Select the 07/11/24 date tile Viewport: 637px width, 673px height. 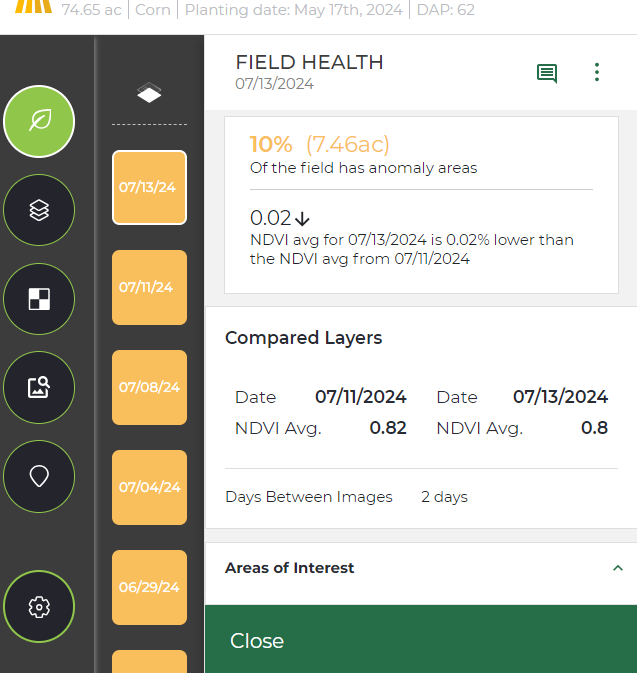coord(149,287)
